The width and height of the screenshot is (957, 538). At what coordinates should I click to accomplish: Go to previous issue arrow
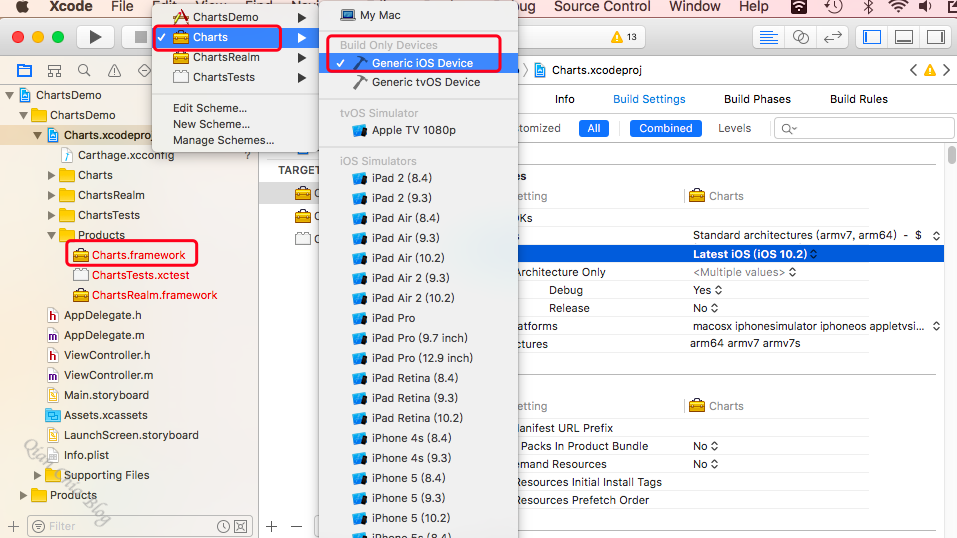point(913,70)
